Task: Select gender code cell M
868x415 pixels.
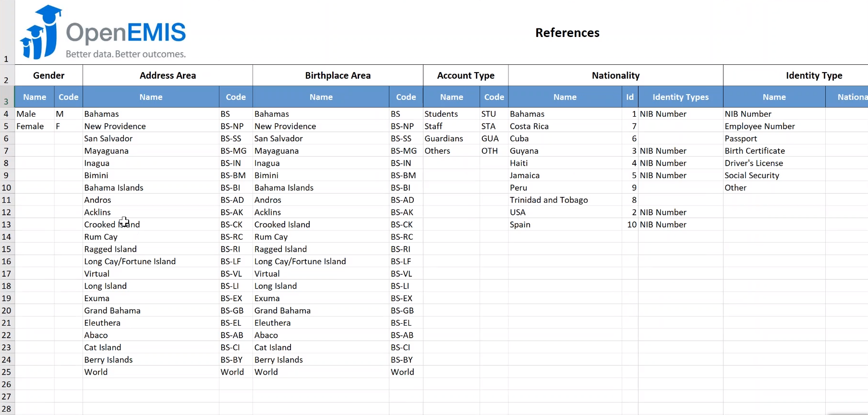Action: pos(69,114)
